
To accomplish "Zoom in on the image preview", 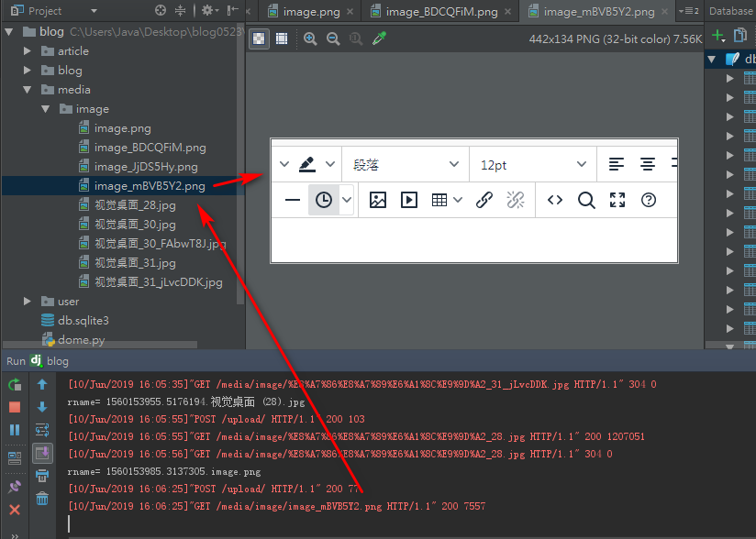I will 312,38.
